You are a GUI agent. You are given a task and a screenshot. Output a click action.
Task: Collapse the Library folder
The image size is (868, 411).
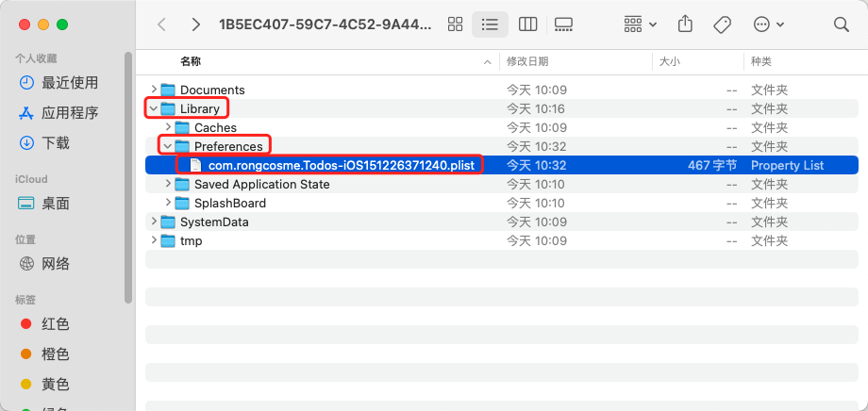(x=154, y=109)
